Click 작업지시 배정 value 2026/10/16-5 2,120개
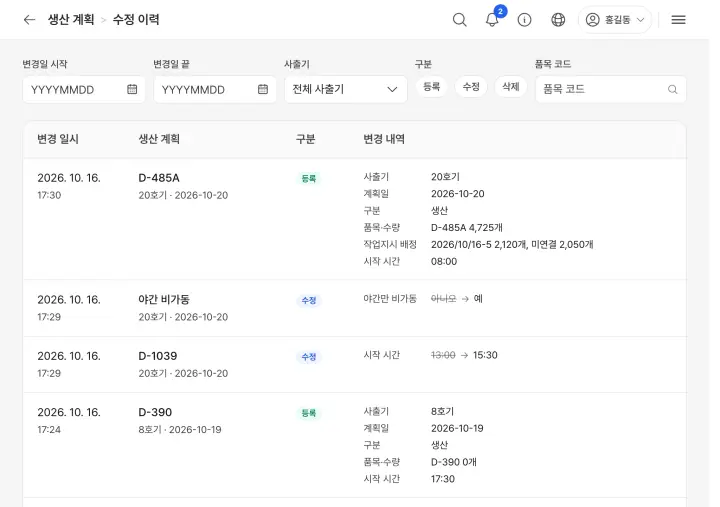 pyautogui.click(x=479, y=244)
